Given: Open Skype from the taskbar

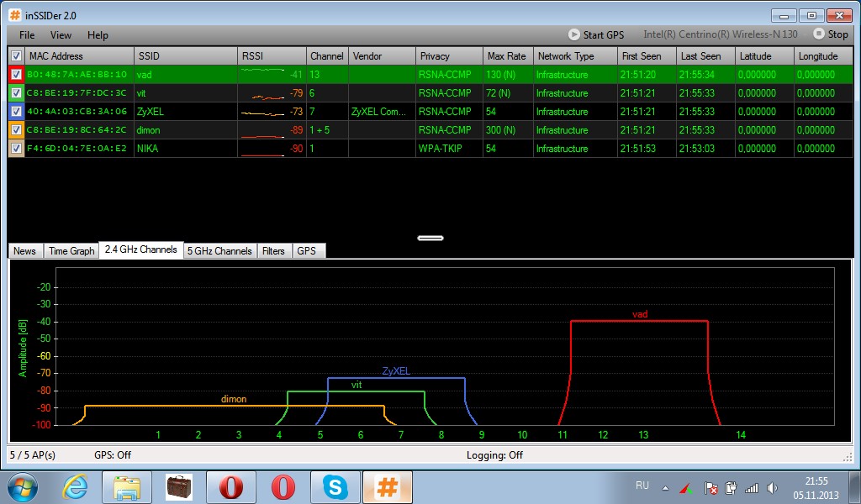Looking at the screenshot, I should pos(335,487).
